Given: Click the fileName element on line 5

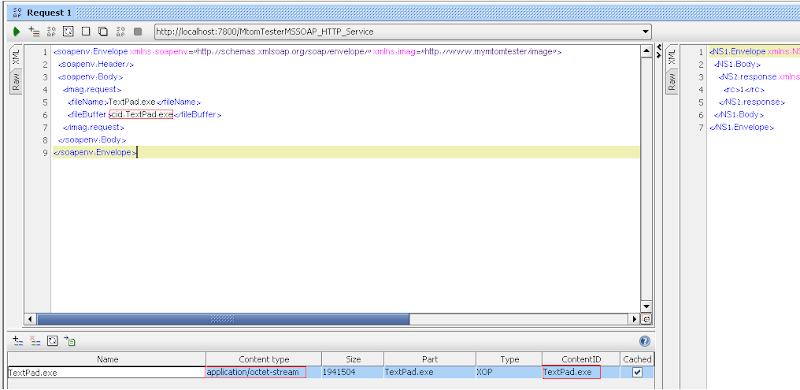Looking at the screenshot, I should (x=134, y=102).
